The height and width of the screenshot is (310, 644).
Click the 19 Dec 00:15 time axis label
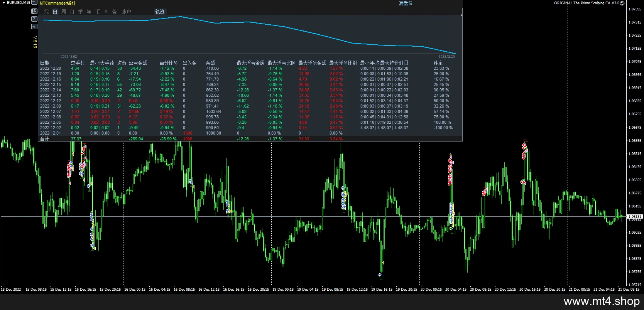(283, 289)
